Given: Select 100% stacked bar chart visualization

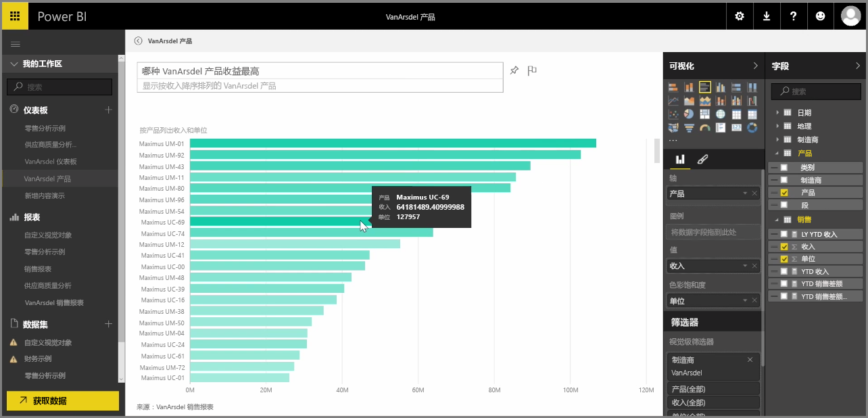Looking at the screenshot, I should [736, 87].
